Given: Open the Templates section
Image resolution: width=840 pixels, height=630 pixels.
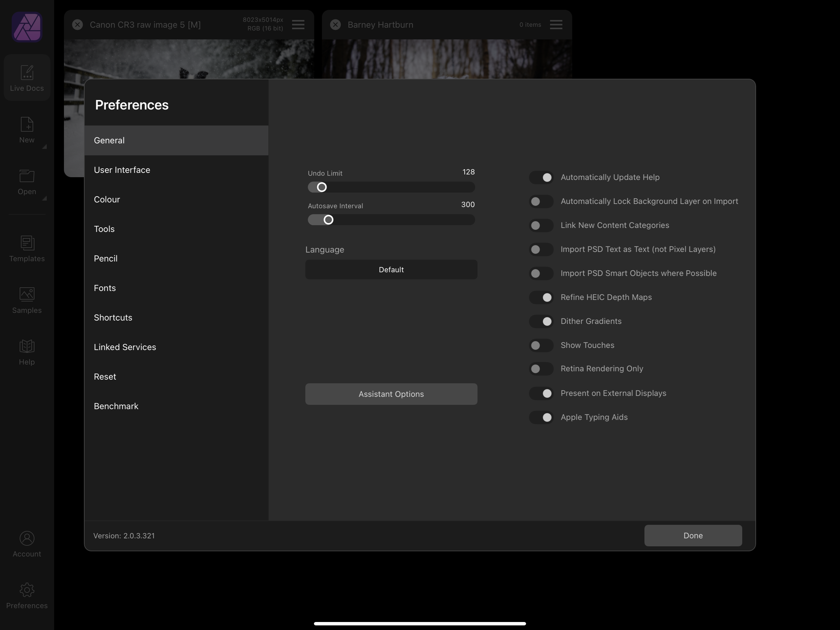Looking at the screenshot, I should 26,249.
